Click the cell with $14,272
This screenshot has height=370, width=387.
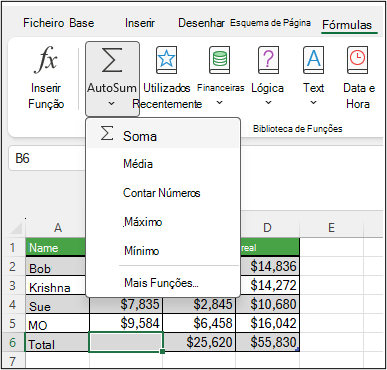pyautogui.click(x=270, y=286)
